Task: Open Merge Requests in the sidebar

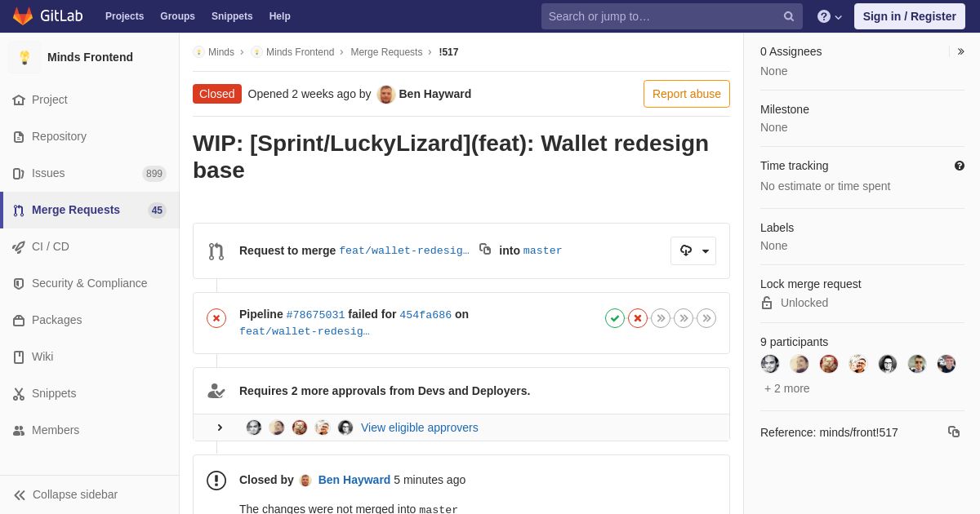Action: (x=90, y=210)
